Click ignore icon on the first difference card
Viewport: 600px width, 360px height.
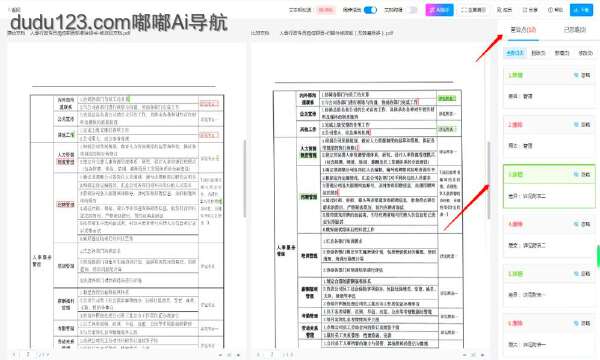pyautogui.click(x=582, y=75)
